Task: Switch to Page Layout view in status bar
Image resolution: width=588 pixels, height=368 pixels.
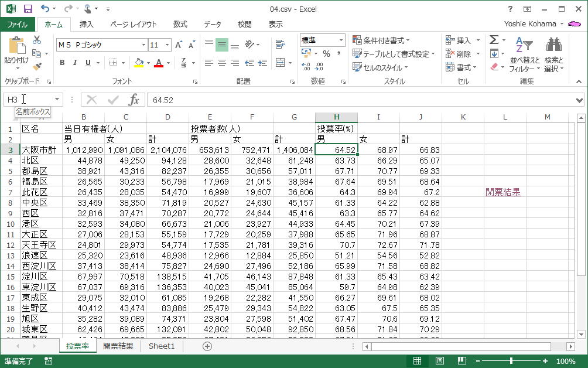Action: 439,361
